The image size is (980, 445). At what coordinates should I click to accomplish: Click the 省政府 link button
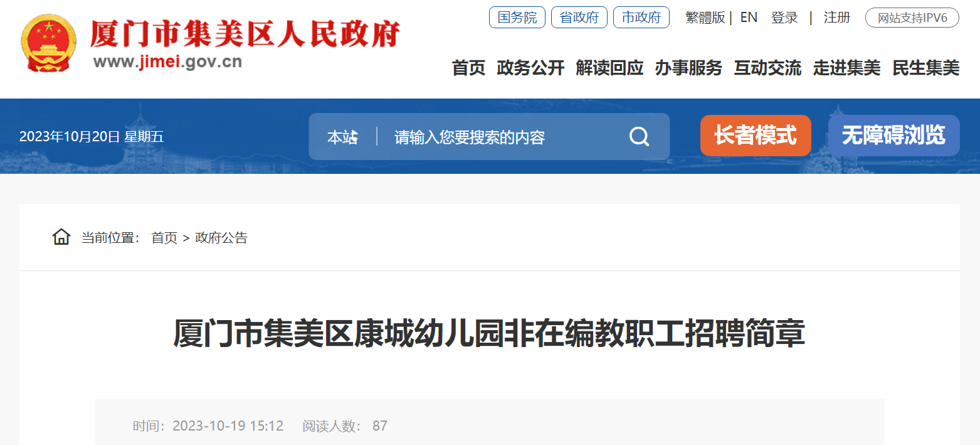coord(579,18)
